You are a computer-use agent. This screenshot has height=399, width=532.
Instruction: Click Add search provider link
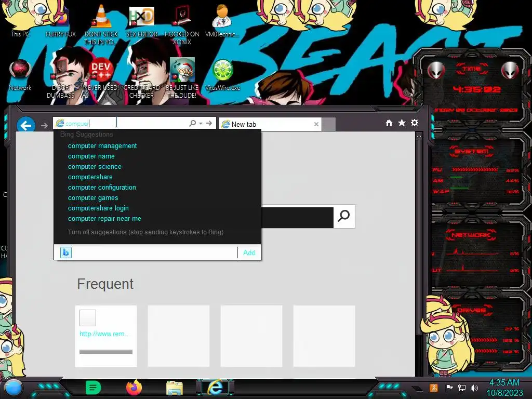[x=249, y=253]
